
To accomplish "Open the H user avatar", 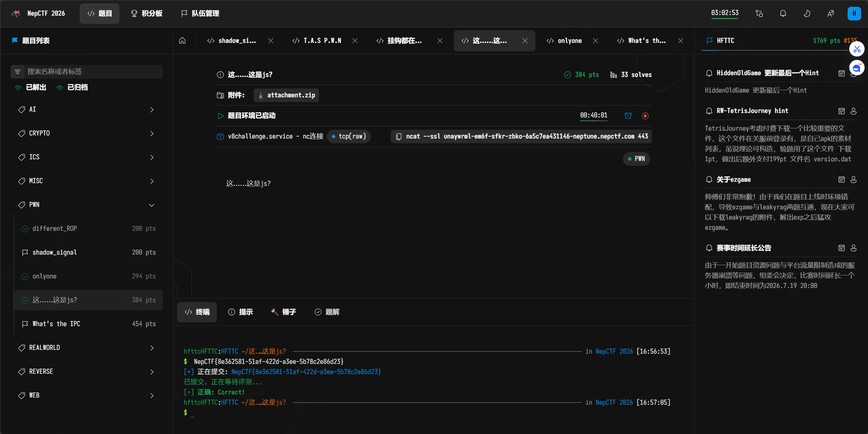I will tap(854, 14).
